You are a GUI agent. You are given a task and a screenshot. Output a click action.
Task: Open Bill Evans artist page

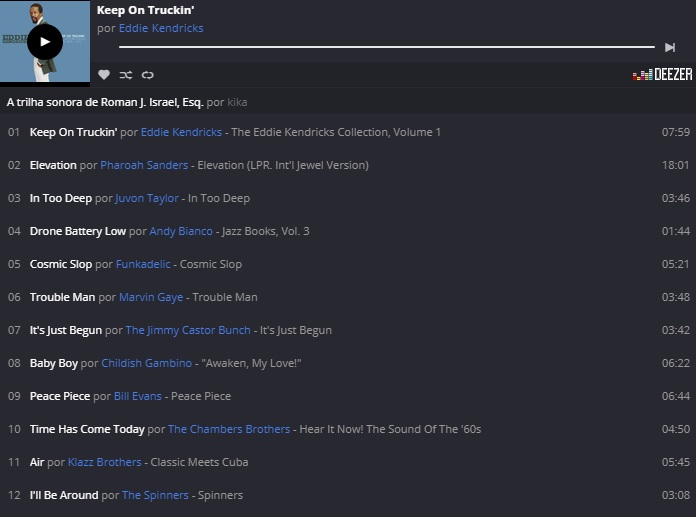(138, 396)
